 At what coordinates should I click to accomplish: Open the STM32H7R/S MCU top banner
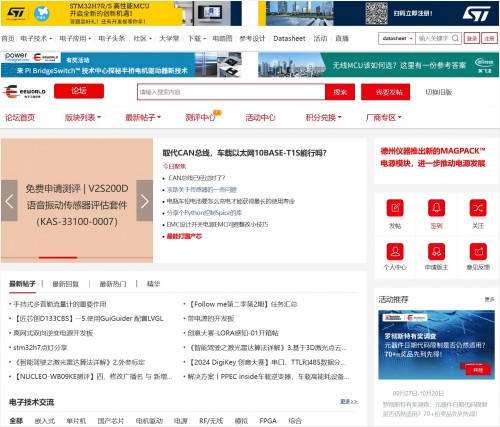click(121, 13)
